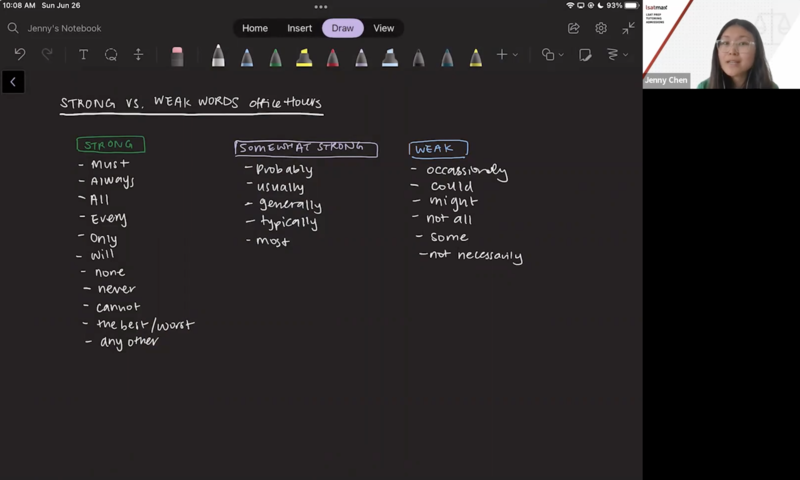Pick the pink Eraser tool
The width and height of the screenshot is (800, 480).
(x=177, y=56)
